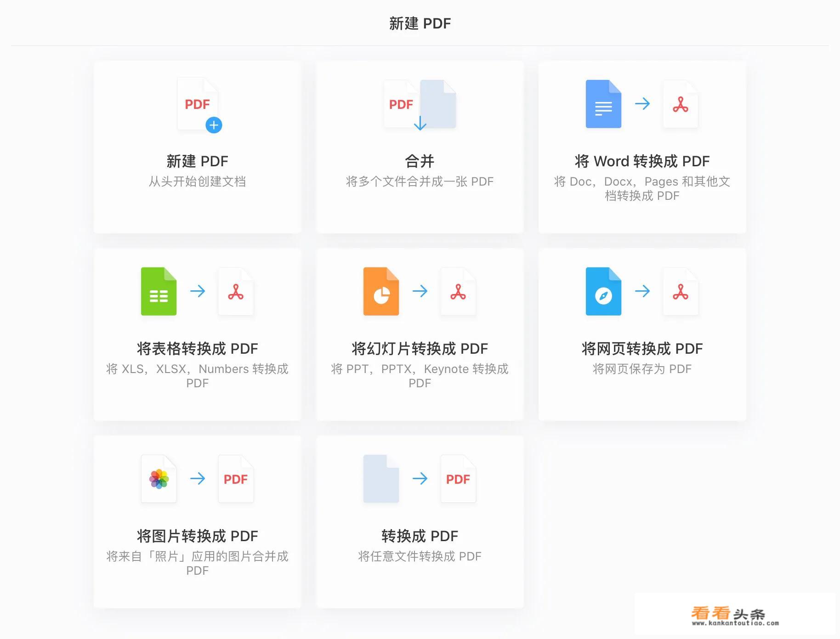Click the blue arrow in the 表格 card

[x=198, y=291]
